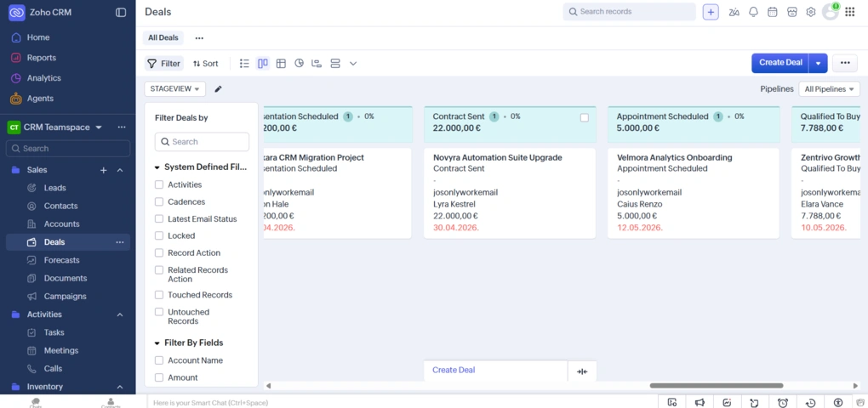Click the Create Deal button
868x408 pixels.
[x=780, y=63]
